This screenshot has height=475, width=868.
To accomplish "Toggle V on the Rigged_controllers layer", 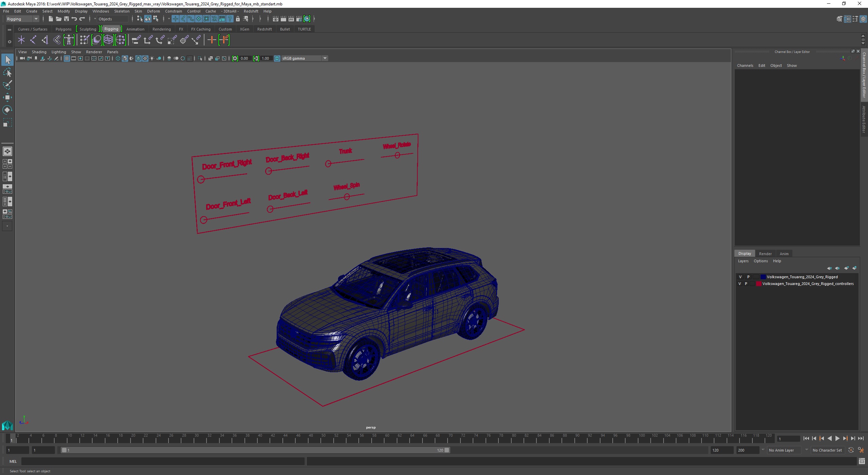I will tap(739, 284).
